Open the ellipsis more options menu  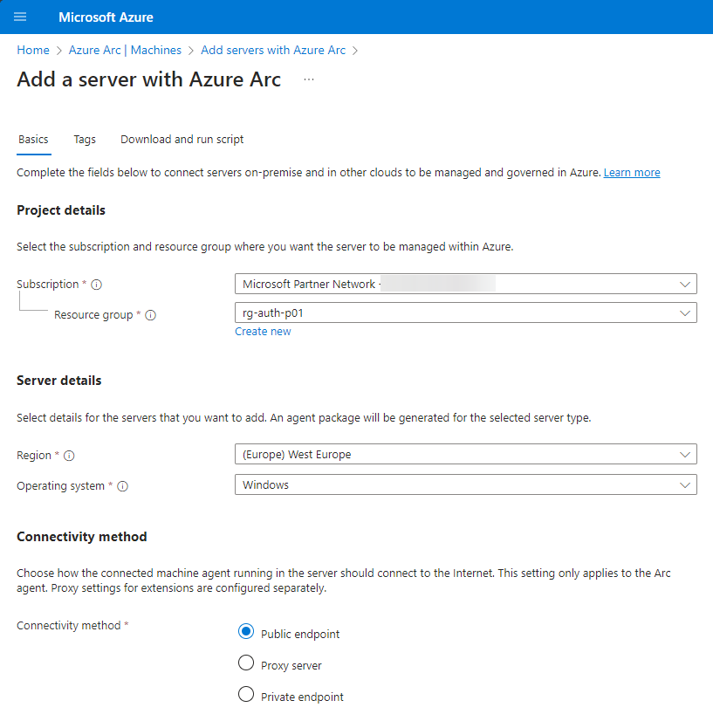[x=309, y=79]
